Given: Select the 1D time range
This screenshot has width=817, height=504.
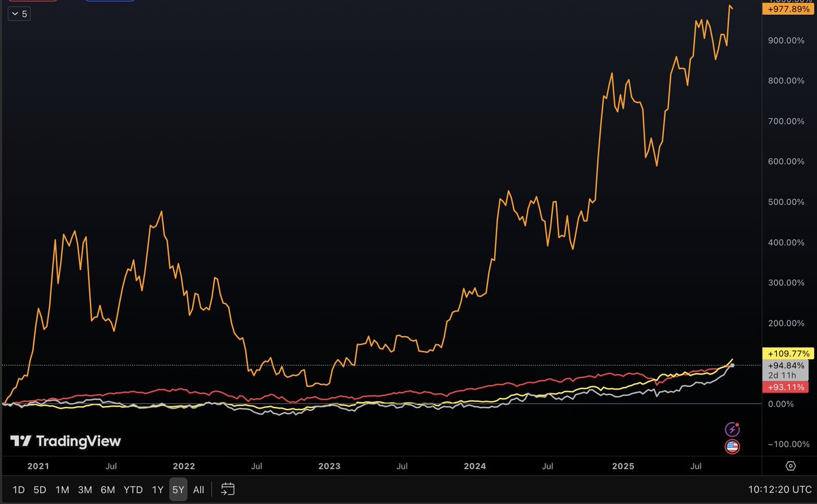Looking at the screenshot, I should 19,490.
